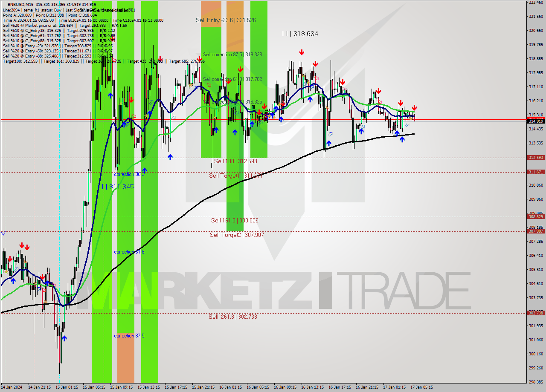Click the 299.260 price scale value
The width and height of the screenshot is (546, 392).
pyautogui.click(x=536, y=368)
